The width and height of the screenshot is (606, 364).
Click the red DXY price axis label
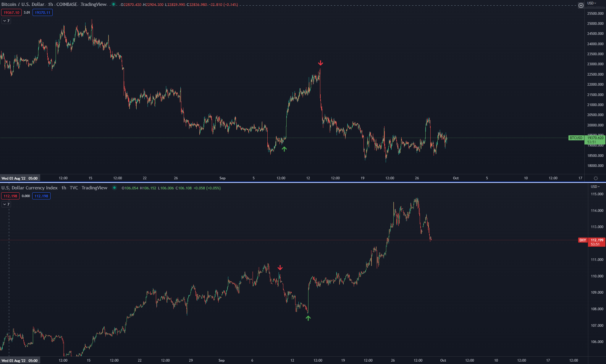click(583, 240)
